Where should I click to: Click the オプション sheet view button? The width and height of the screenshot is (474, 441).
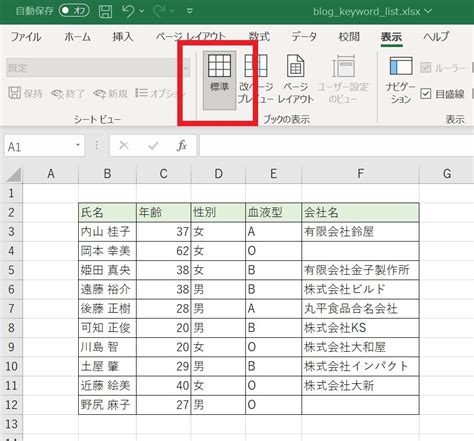pyautogui.click(x=160, y=93)
